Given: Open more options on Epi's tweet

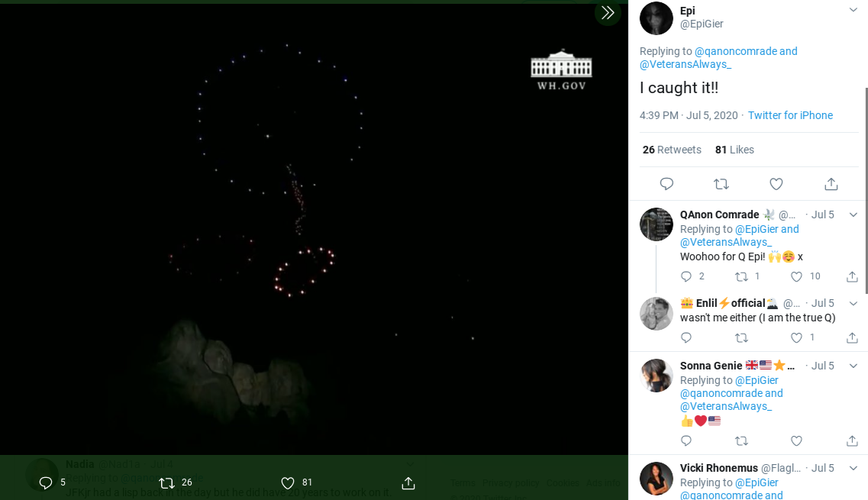Looking at the screenshot, I should click(x=853, y=10).
